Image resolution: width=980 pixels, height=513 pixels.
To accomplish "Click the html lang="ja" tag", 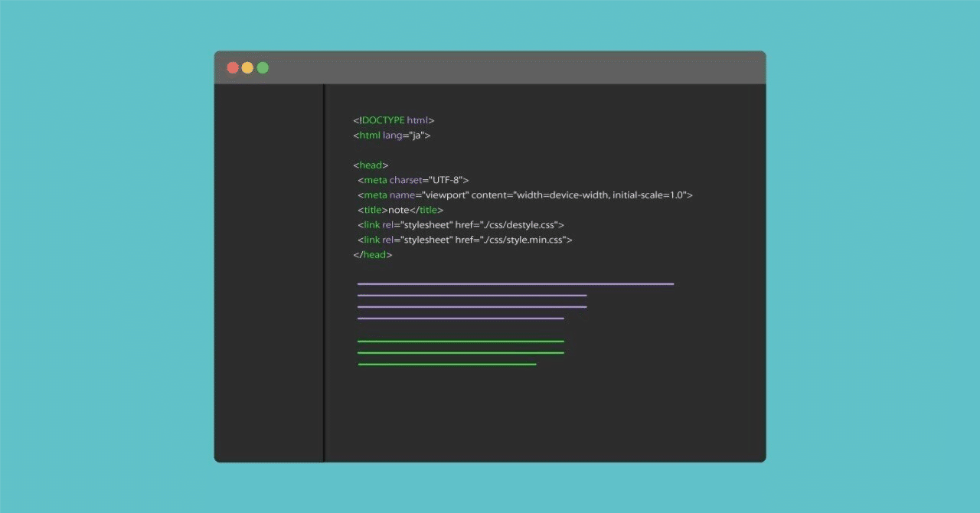I will click(391, 135).
